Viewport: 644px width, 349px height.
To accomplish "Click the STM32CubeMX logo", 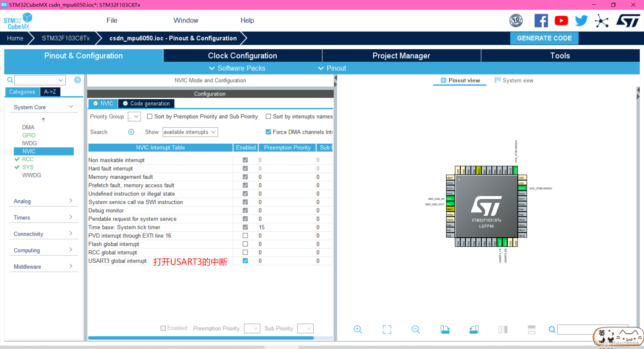I will (18, 21).
